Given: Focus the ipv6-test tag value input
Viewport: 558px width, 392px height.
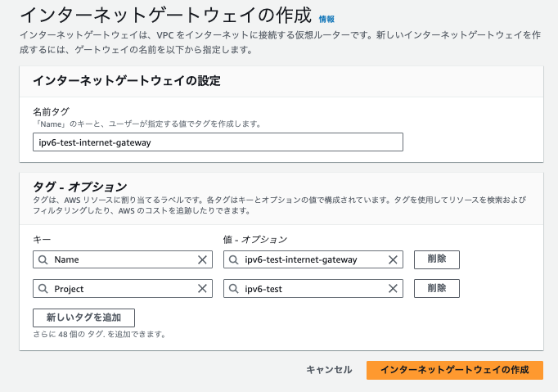Looking at the screenshot, I should point(313,288).
